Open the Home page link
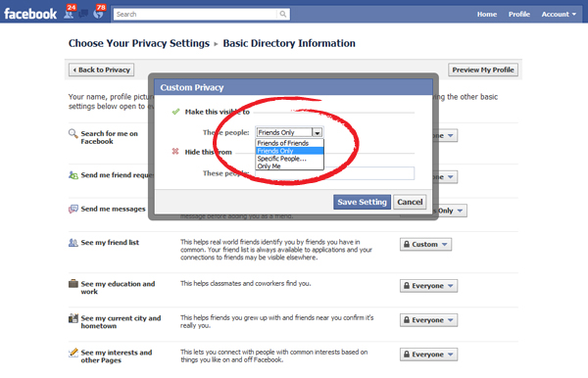This screenshot has height=378, width=588. pyautogui.click(x=487, y=15)
